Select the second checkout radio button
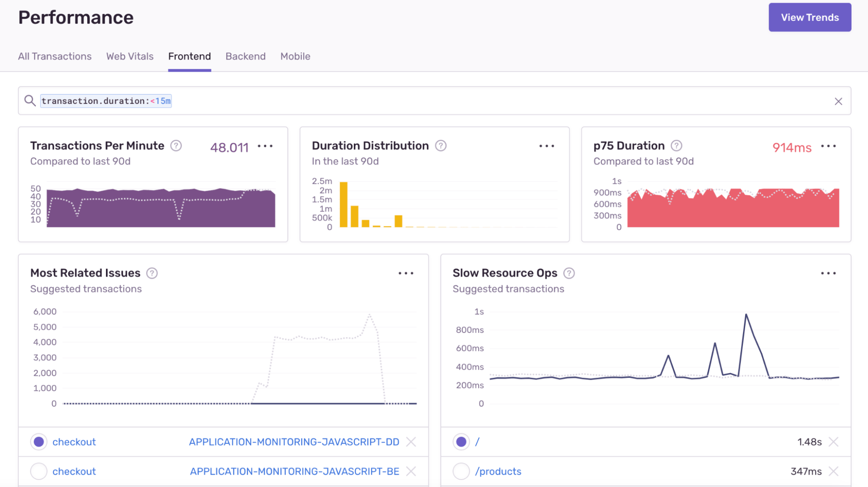868x487 pixels. (39, 471)
